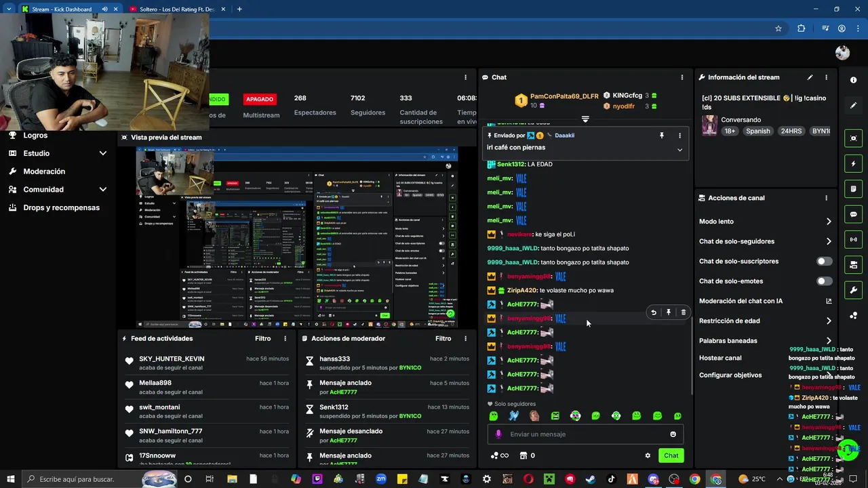
Task: Click the Enviar un mensaje input field
Action: [x=585, y=434]
